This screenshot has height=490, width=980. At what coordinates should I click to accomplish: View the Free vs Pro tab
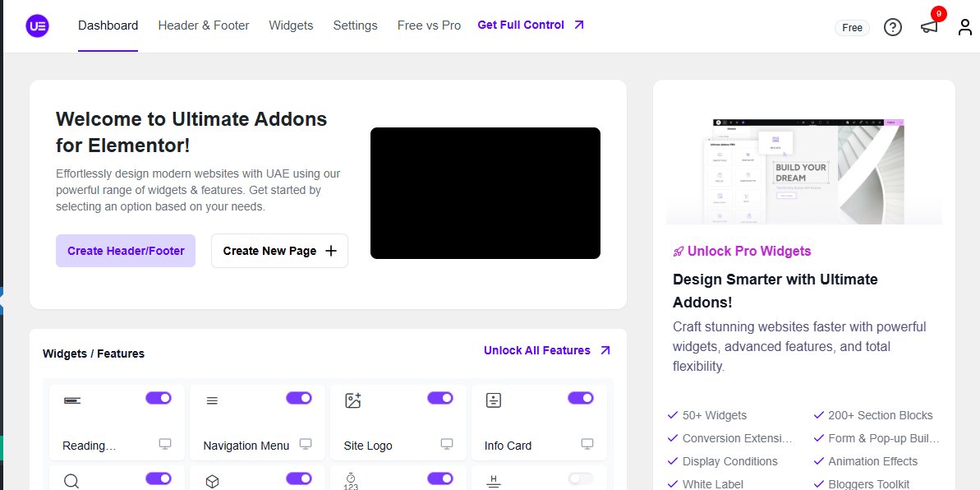pyautogui.click(x=429, y=25)
